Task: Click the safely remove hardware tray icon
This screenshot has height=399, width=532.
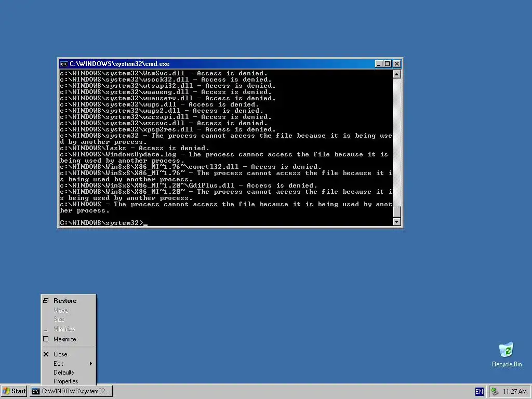Action: click(x=495, y=392)
